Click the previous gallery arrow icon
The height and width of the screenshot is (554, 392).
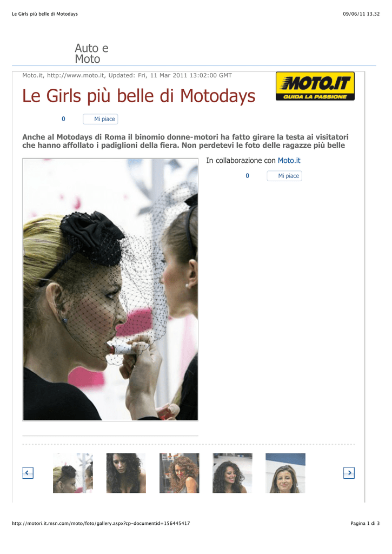pyautogui.click(x=28, y=473)
